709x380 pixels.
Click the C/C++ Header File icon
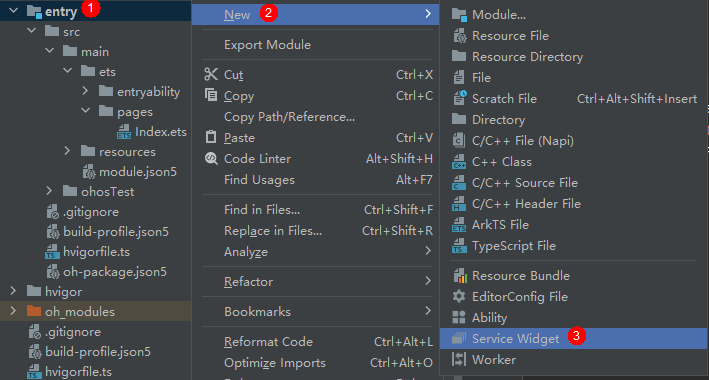tap(459, 204)
